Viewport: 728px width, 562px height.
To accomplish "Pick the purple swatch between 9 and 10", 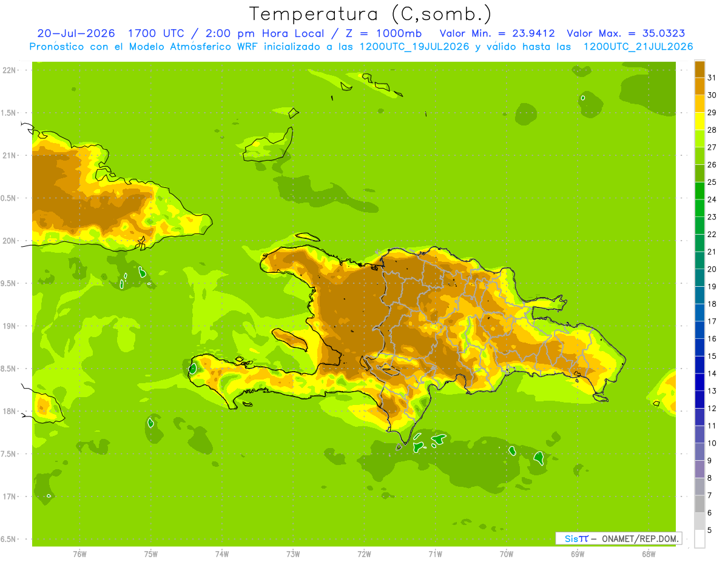I will tap(699, 452).
